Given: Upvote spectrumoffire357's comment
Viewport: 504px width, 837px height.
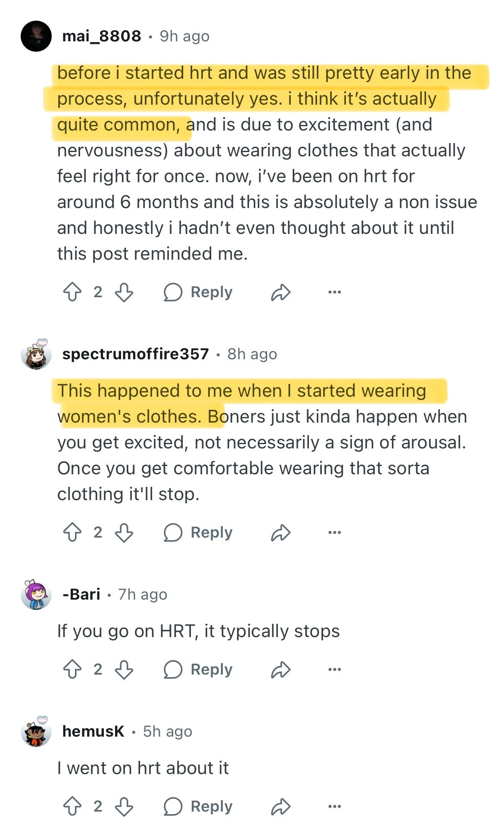Looking at the screenshot, I should [x=72, y=532].
